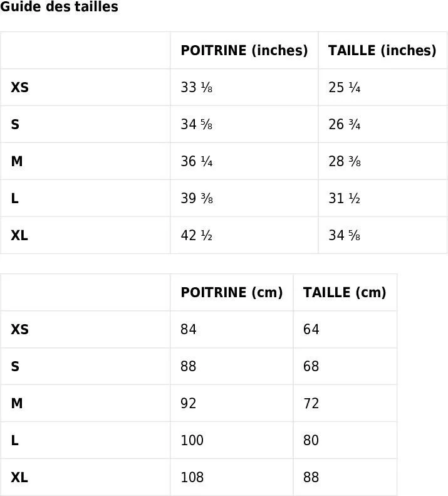Click the 31 ½ waist value
448x496 pixels.
[344, 198]
